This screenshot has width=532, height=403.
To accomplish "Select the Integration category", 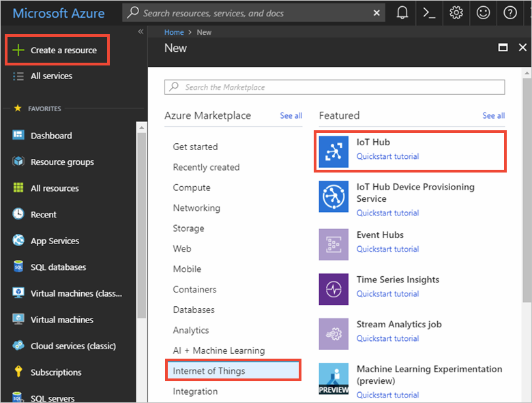I will point(195,391).
